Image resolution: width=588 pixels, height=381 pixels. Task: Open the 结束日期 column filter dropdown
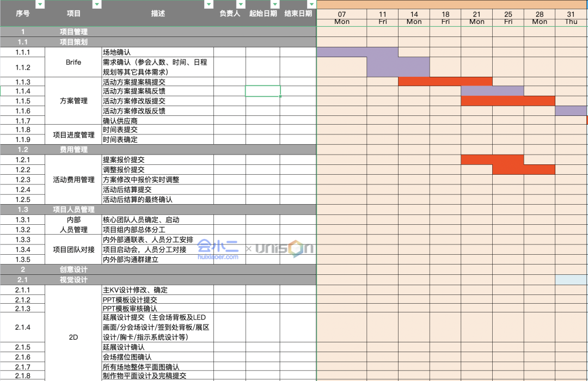pos(310,4)
